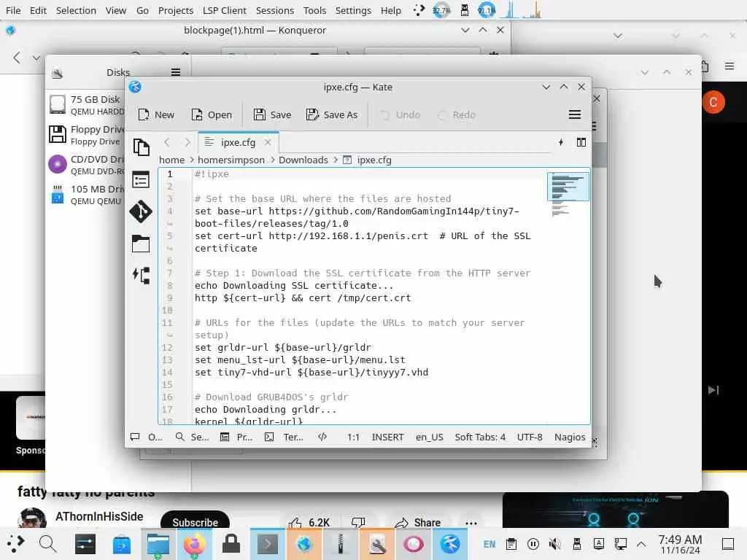Open the Tools menu
The image size is (747, 560).
[x=314, y=10]
